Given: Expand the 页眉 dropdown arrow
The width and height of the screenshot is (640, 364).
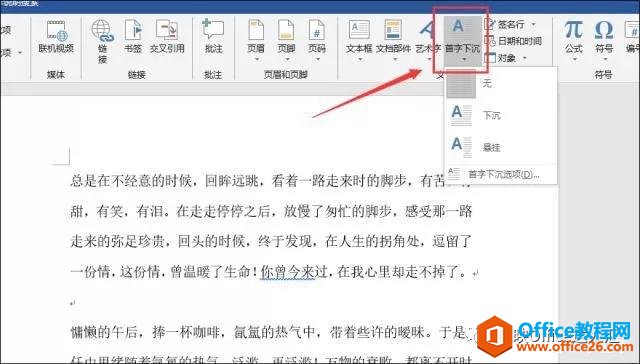Looking at the screenshot, I should point(257,60).
